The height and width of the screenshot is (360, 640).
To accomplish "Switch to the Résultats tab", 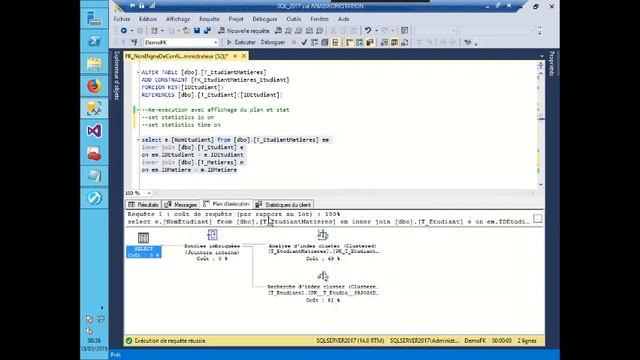I will pos(143,204).
